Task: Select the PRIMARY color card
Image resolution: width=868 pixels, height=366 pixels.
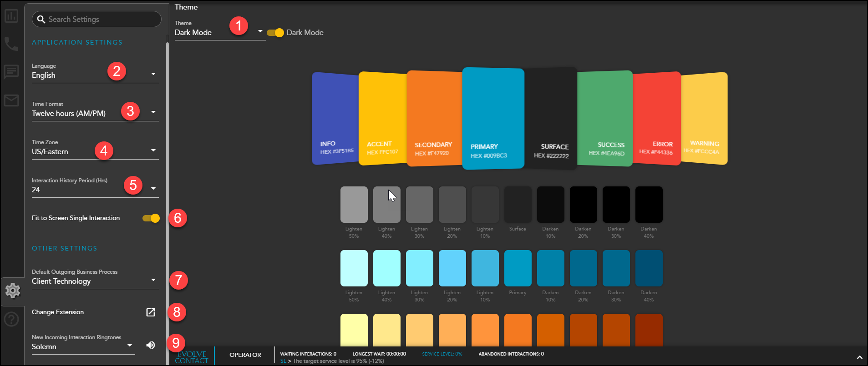Action: [x=492, y=118]
